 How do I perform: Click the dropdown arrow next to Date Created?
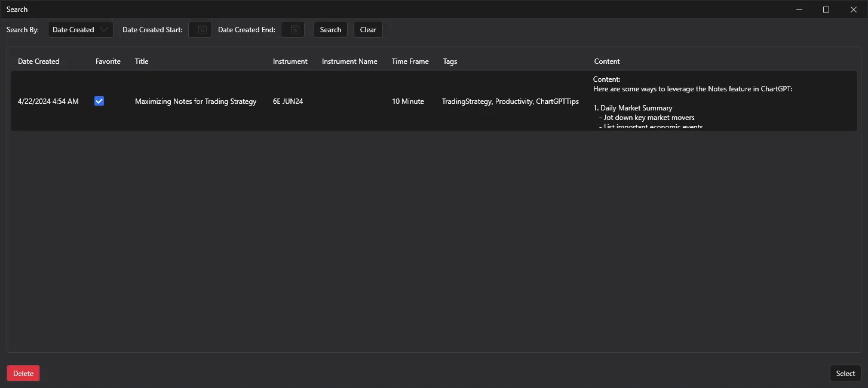click(x=103, y=29)
